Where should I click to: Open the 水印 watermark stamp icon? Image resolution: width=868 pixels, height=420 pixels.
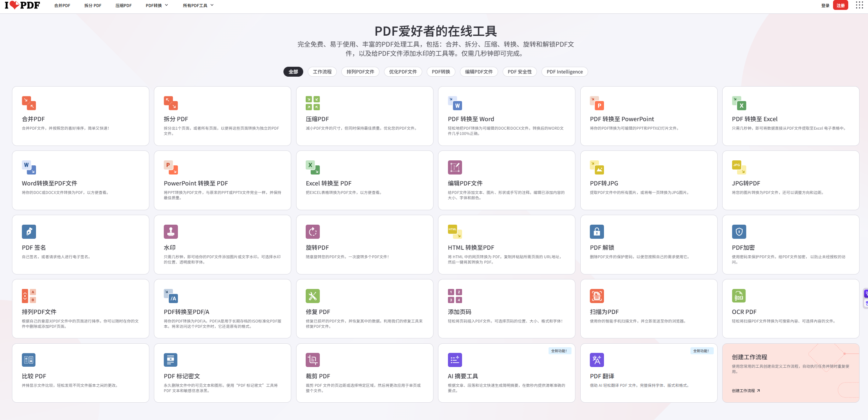[x=171, y=231]
